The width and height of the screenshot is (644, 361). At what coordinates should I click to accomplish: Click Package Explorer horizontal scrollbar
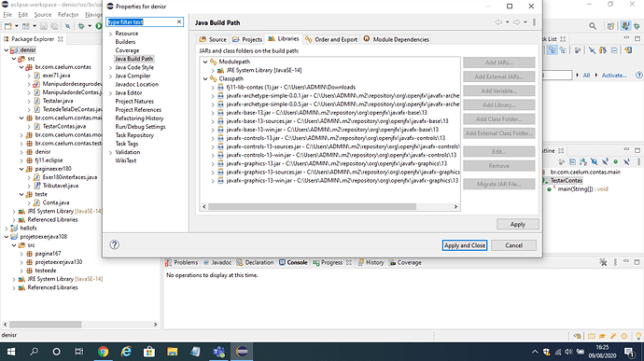pos(45,325)
